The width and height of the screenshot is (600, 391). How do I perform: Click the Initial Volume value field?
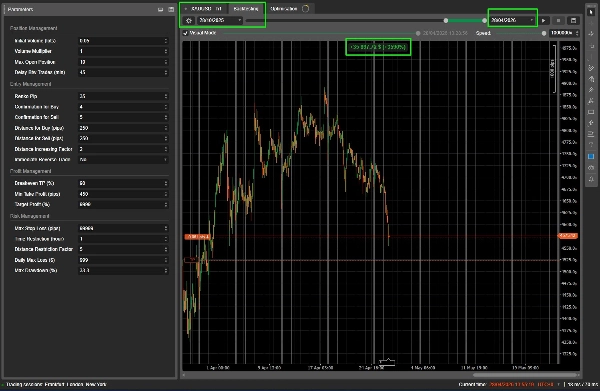coord(123,41)
